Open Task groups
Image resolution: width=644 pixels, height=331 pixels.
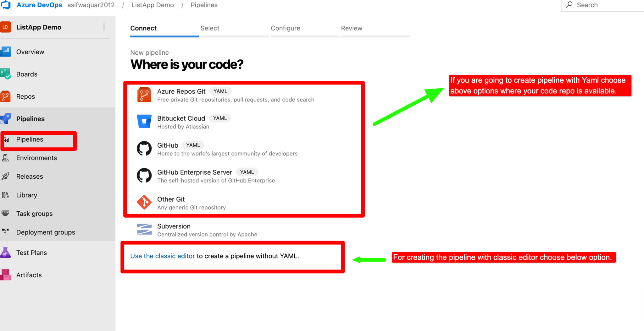(35, 214)
